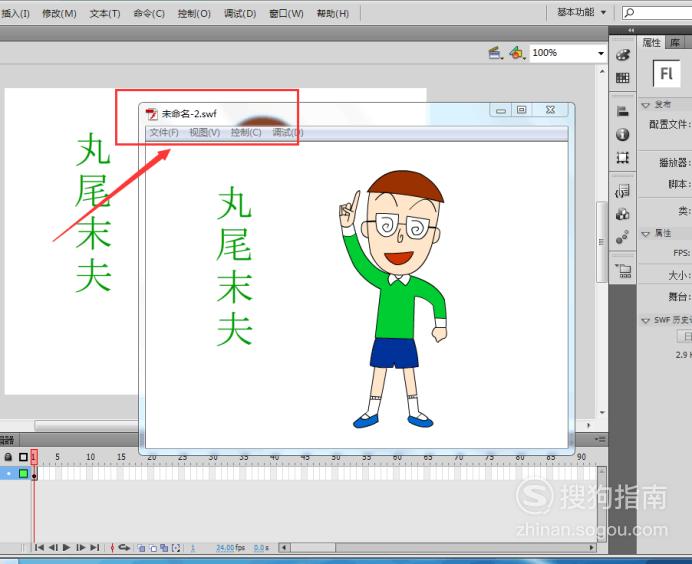Open the Transform panel icon
This screenshot has width=692, height=564.
623,158
